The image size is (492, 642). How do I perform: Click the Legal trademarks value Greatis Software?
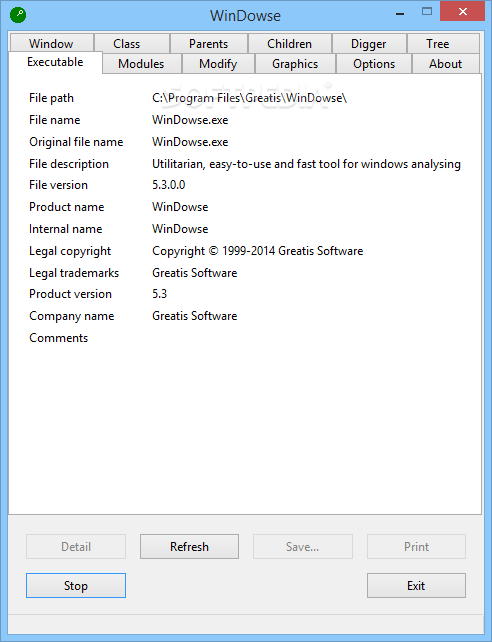[x=195, y=273]
